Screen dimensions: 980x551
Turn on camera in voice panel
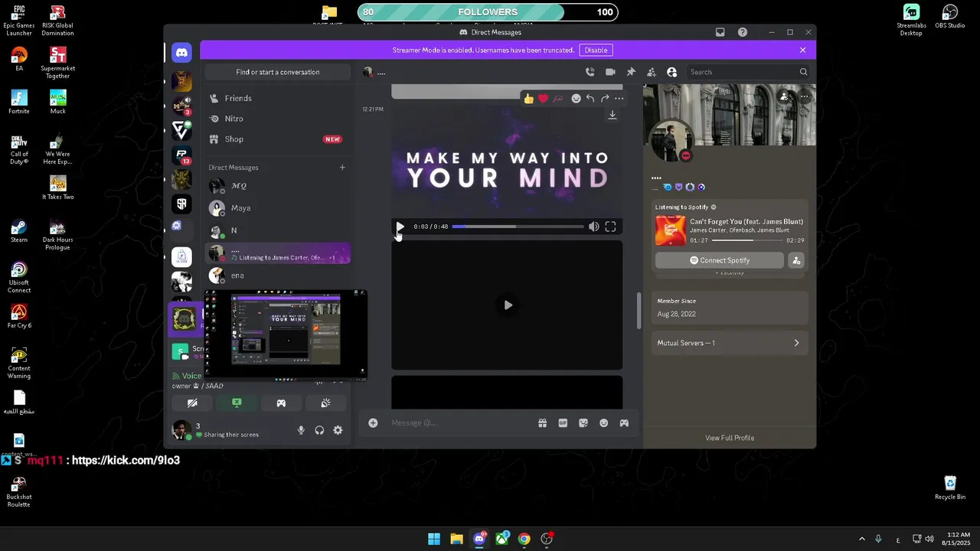192,403
